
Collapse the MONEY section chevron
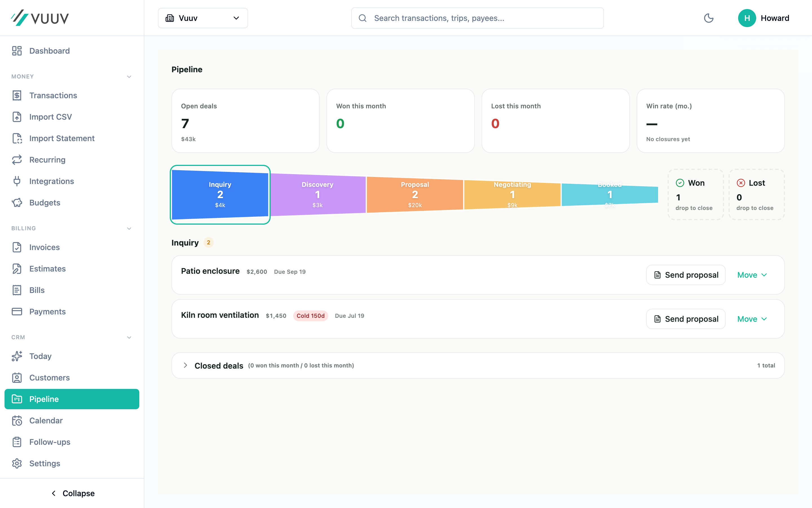point(129,76)
